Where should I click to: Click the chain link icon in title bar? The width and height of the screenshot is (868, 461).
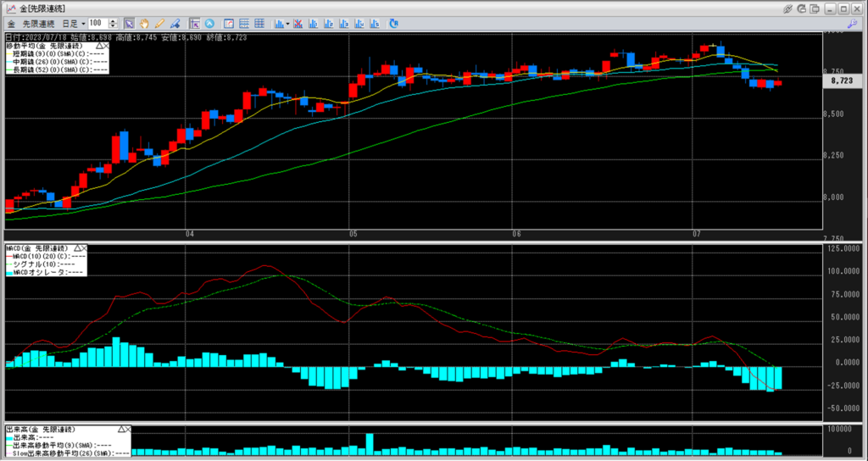pos(788,8)
